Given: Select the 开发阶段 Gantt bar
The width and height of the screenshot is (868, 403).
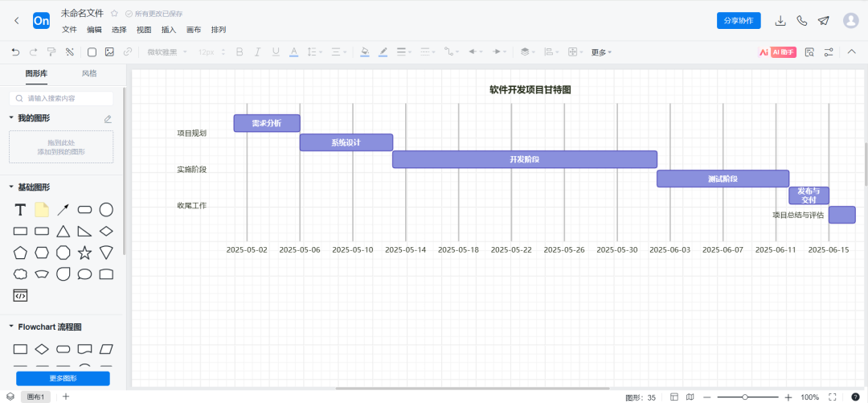Looking at the screenshot, I should click(525, 159).
